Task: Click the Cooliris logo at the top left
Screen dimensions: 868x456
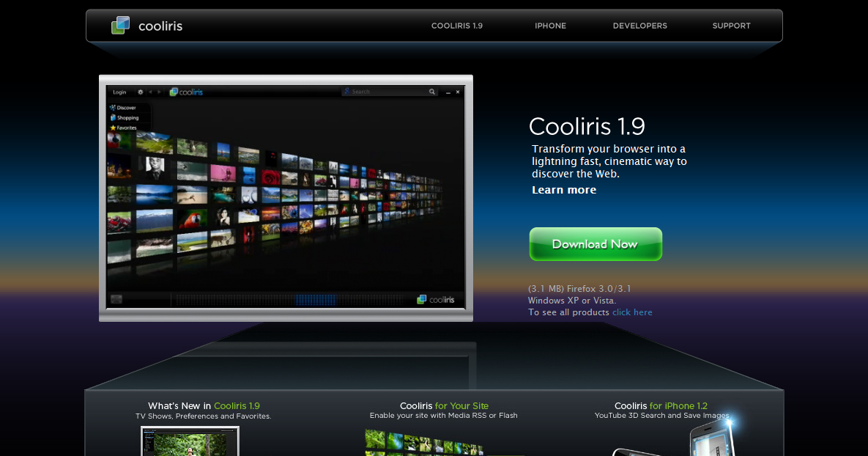Action: pos(146,25)
